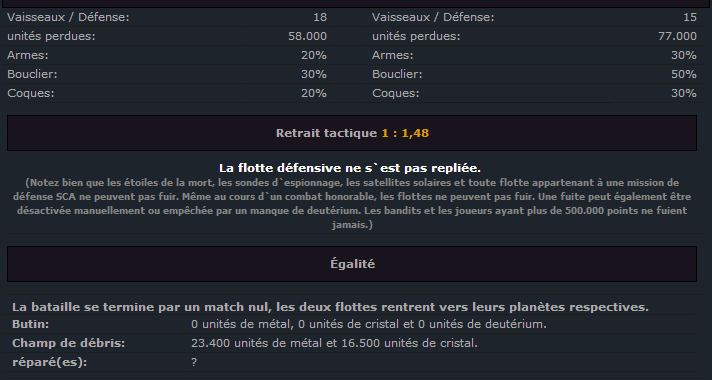Click the defender's Bouclier 50% value
The height and width of the screenshot is (380, 712).
pyautogui.click(x=684, y=74)
